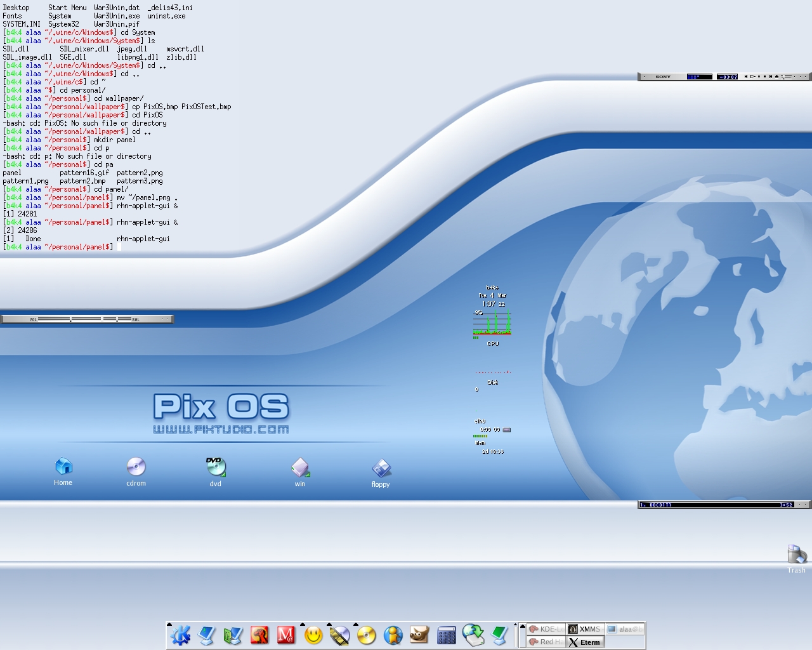Screen dimensions: 812x650
Task: Click the GKrellM CPU chart
Action: (x=492, y=322)
